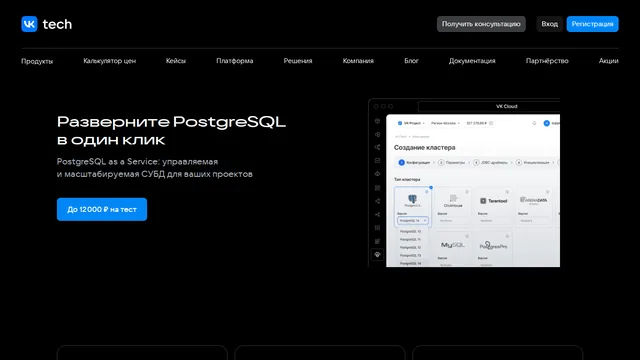Click the PostgreSQL as a Service description text
640x360 pixels.
coord(154,168)
